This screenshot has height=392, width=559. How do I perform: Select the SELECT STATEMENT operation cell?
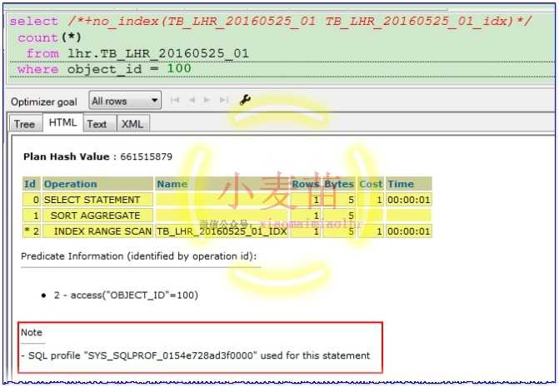coord(97,200)
